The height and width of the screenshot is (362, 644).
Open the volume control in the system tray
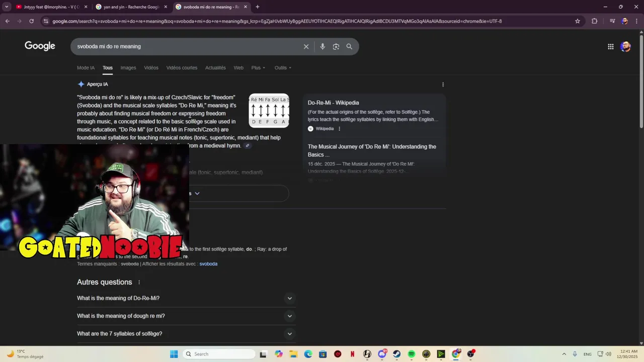click(x=609, y=354)
